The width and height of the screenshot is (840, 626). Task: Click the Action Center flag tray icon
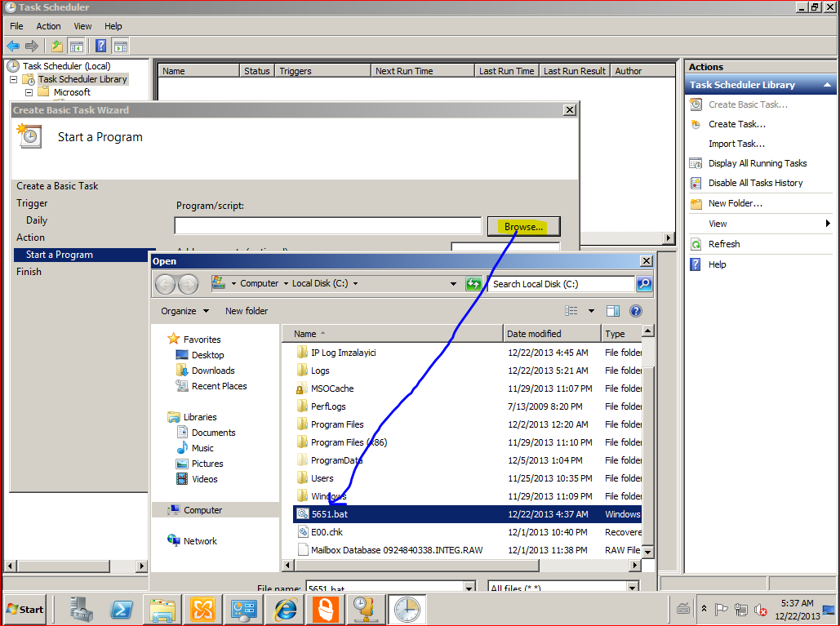[722, 610]
